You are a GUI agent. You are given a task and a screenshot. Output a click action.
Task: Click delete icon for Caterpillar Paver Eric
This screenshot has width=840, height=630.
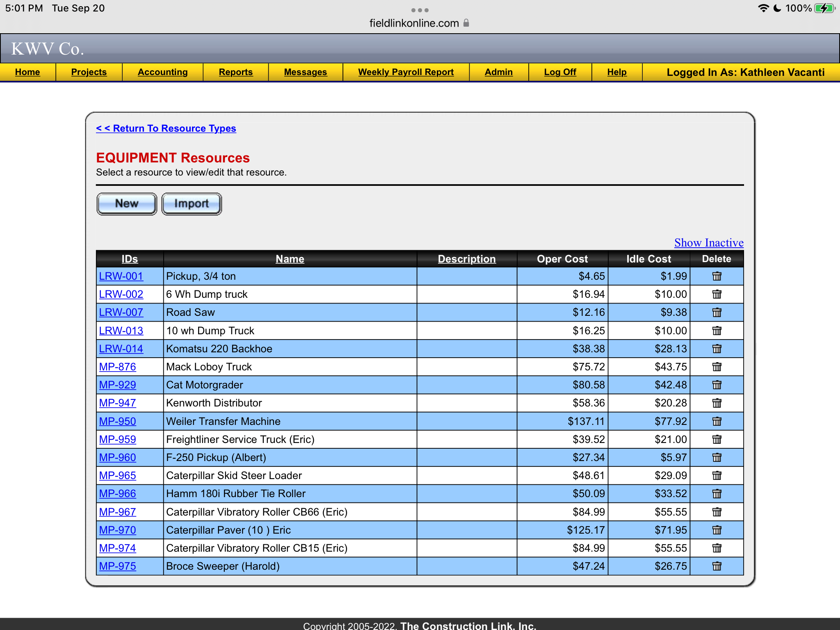point(717,530)
